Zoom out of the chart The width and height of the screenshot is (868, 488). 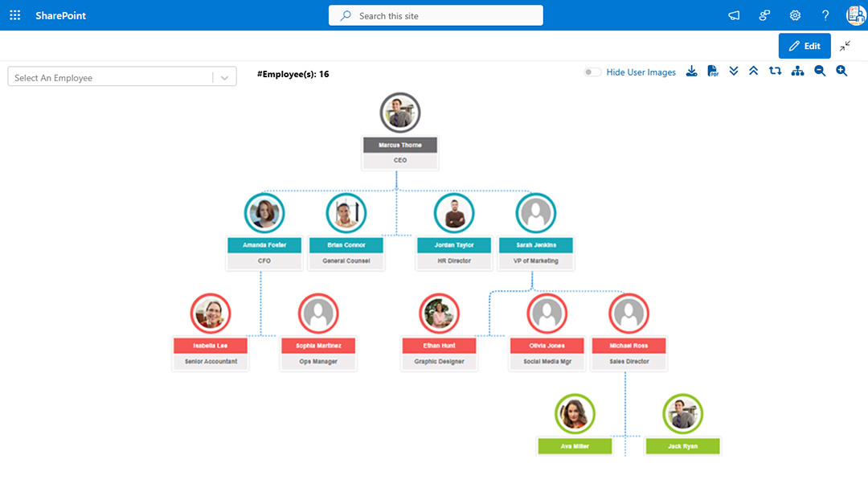(x=820, y=71)
